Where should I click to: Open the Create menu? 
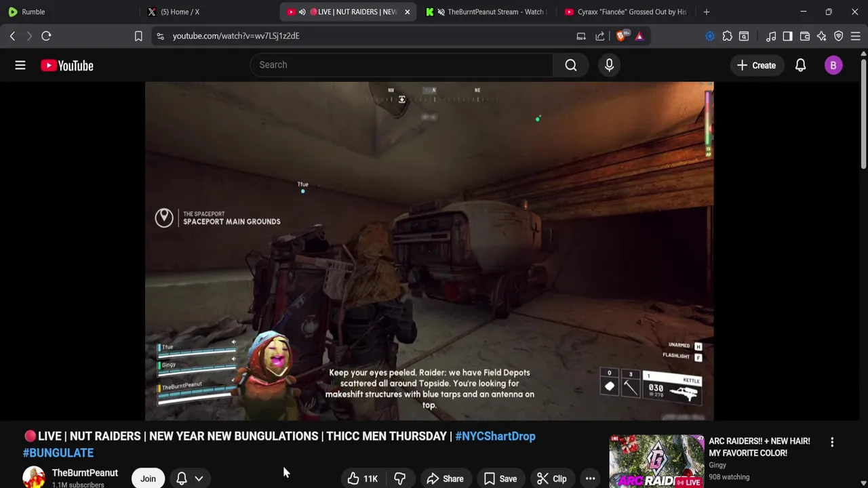(x=756, y=66)
